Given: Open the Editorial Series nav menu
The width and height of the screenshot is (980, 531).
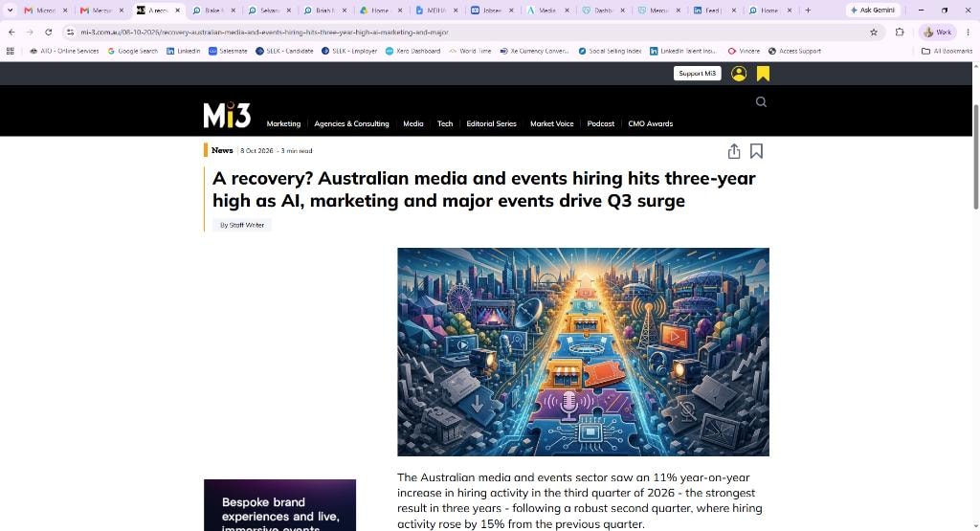Looking at the screenshot, I should click(x=491, y=123).
